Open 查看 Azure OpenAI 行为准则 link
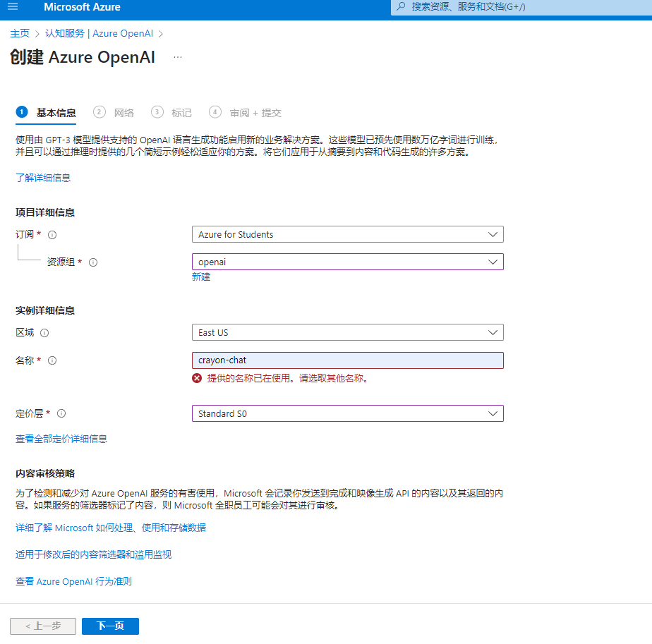Screen dimensions: 652x644 coord(74,581)
